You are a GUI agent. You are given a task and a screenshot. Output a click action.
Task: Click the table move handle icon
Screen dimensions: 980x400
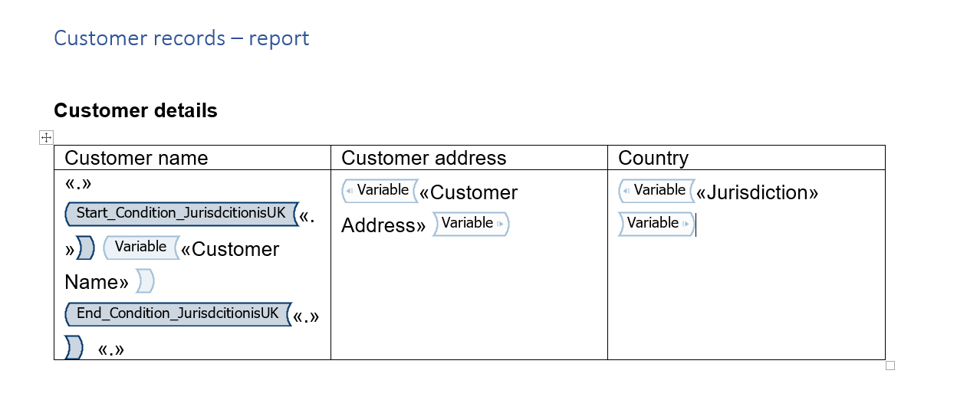(x=46, y=138)
